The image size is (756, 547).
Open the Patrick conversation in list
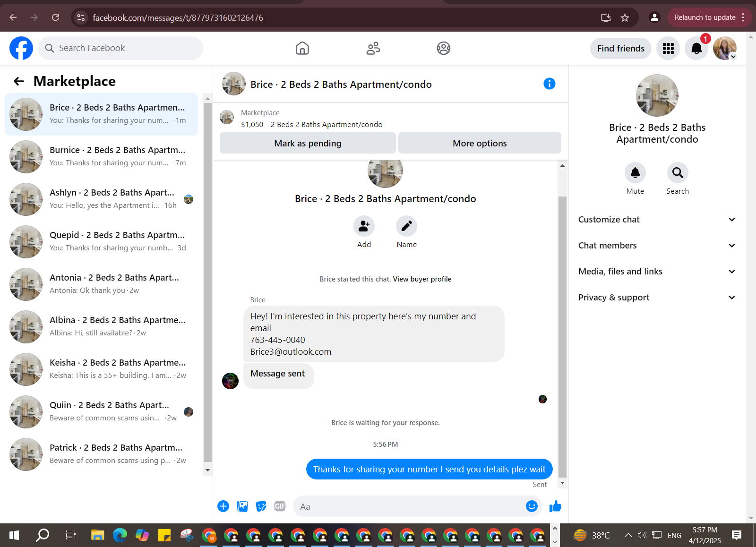pos(101,454)
